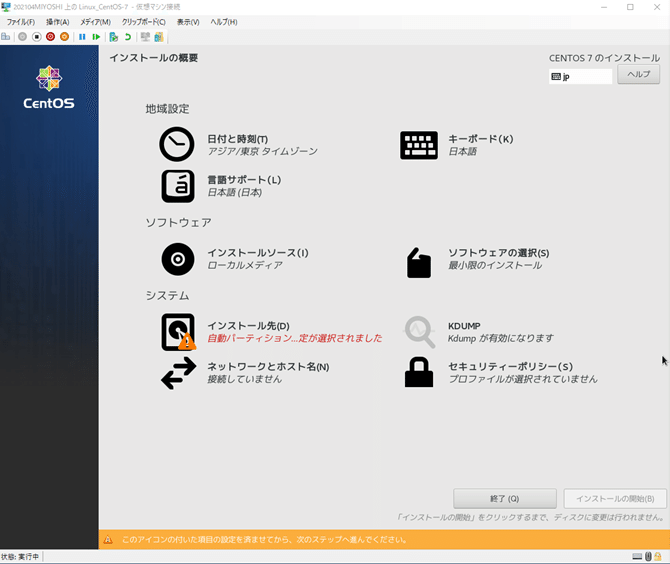
Task: Click the Turn Off (stop) toolbar button
Action: (37, 37)
